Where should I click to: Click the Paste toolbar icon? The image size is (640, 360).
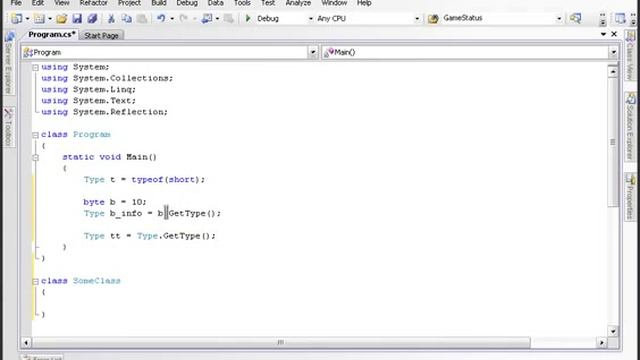(x=142, y=18)
